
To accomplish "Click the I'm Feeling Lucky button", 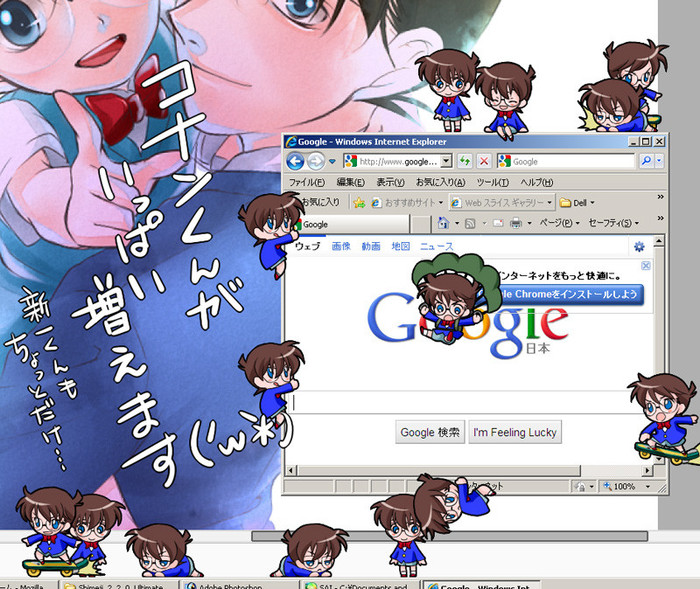I will pos(515,432).
